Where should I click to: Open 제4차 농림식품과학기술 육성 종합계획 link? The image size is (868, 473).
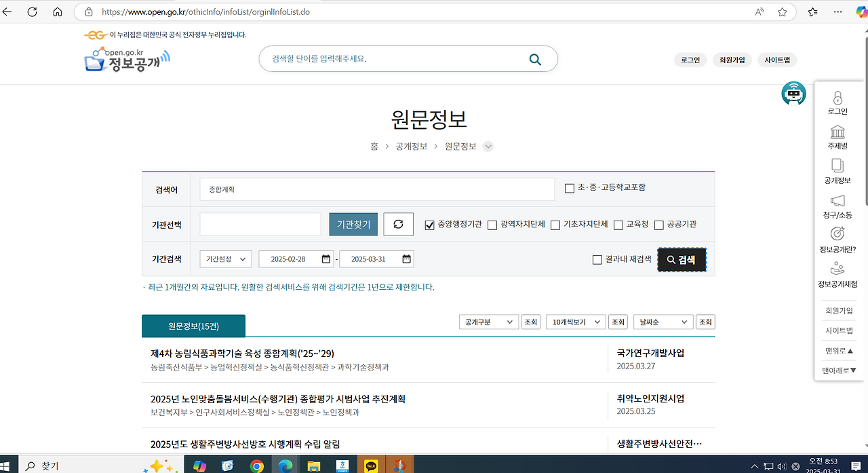tap(242, 354)
